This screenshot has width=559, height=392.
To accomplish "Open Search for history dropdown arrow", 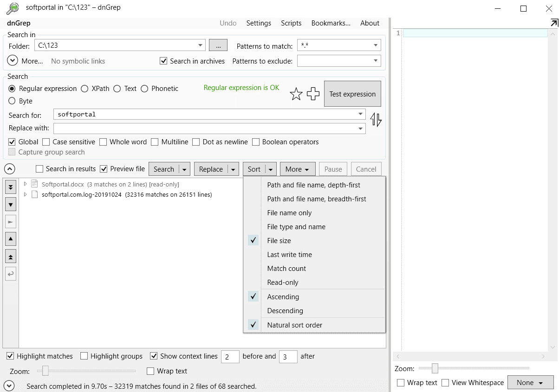I will tap(361, 114).
